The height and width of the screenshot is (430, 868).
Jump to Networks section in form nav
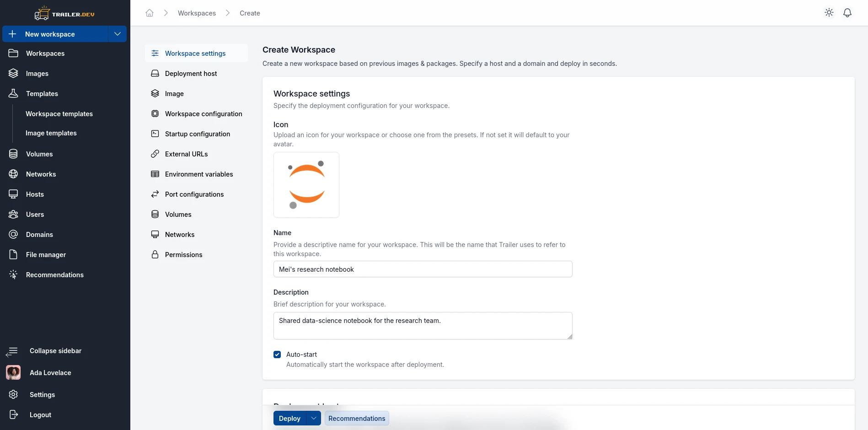click(197, 234)
